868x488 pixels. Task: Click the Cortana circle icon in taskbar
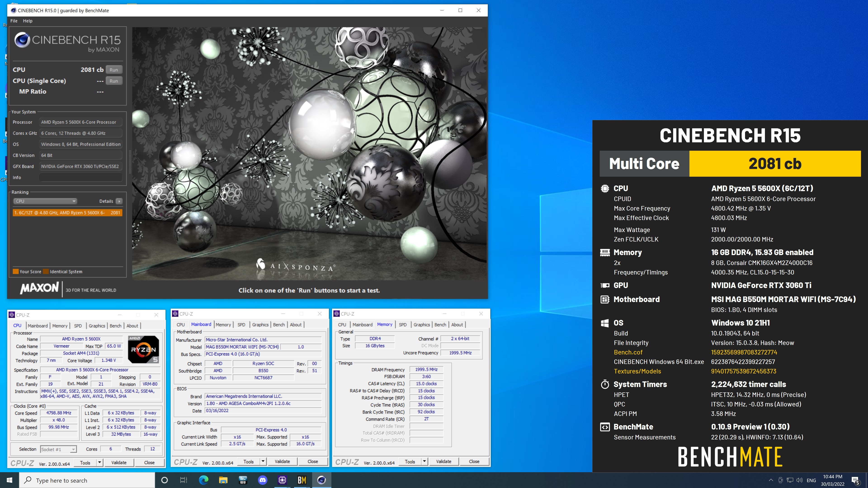(164, 480)
